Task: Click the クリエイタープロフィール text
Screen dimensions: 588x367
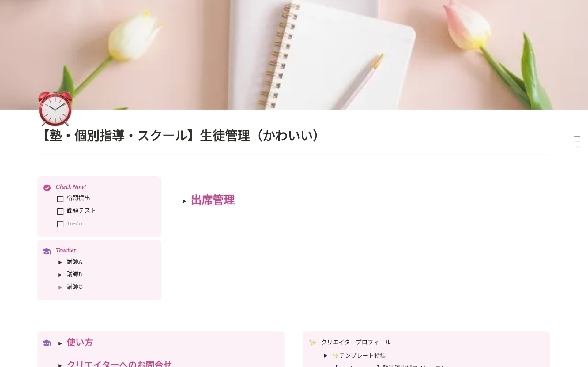Action: tap(356, 342)
